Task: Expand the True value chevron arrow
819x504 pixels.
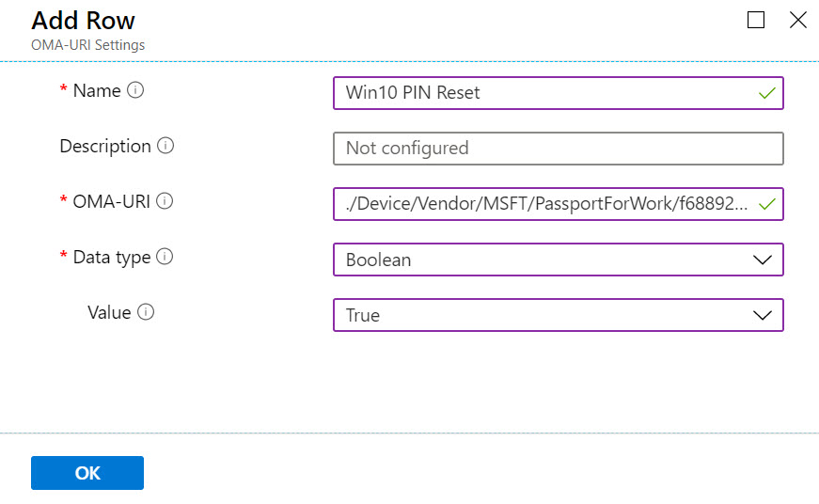Action: (x=763, y=315)
